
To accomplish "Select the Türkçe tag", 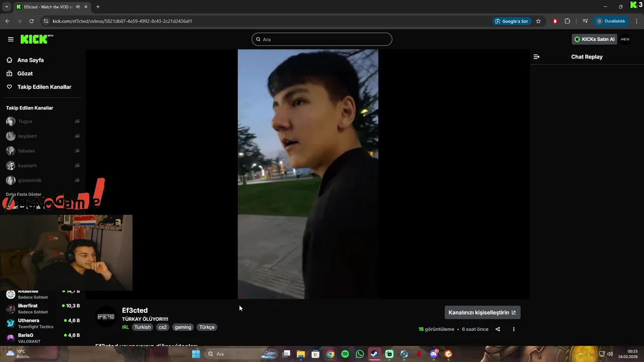I will 207,327.
